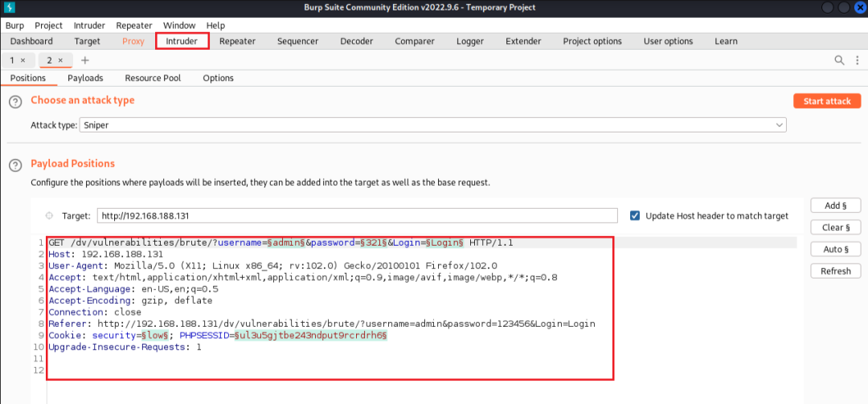Image resolution: width=868 pixels, height=404 pixels.
Task: Open the Intruder menu in menu bar
Action: click(89, 26)
